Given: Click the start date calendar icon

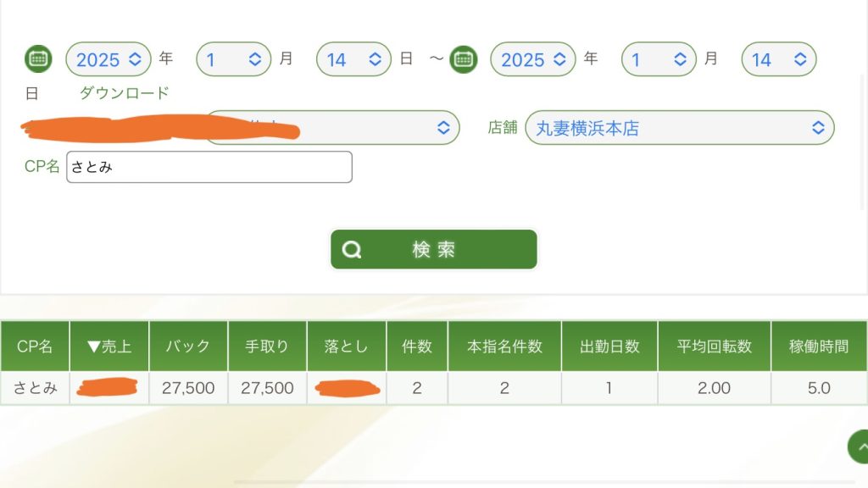Looking at the screenshot, I should coord(38,59).
